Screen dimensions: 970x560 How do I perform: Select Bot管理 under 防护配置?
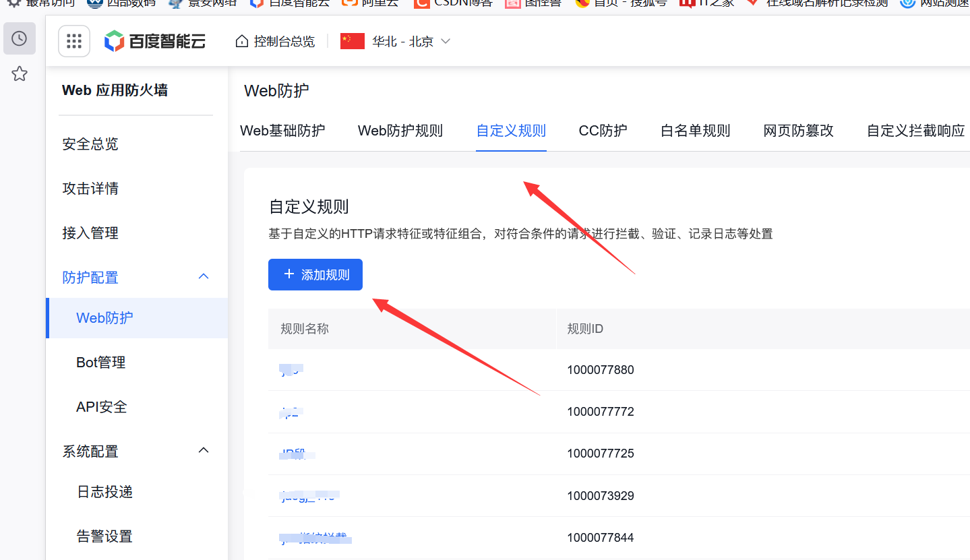point(101,363)
